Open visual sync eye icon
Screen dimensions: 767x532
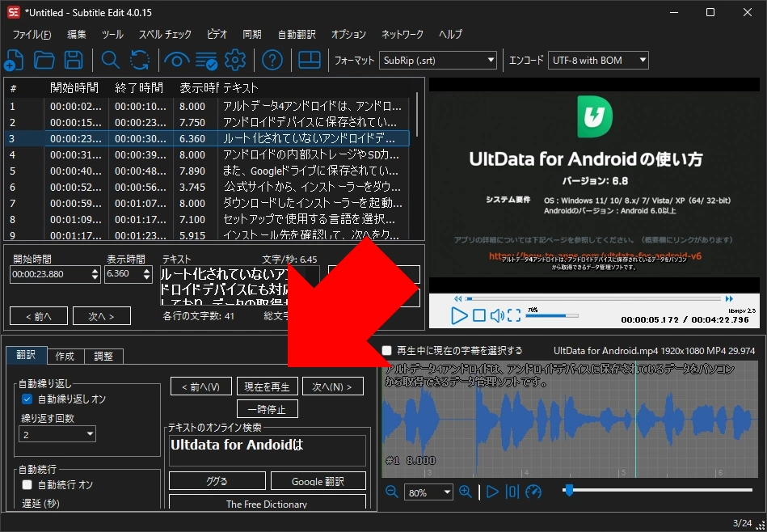click(x=176, y=60)
